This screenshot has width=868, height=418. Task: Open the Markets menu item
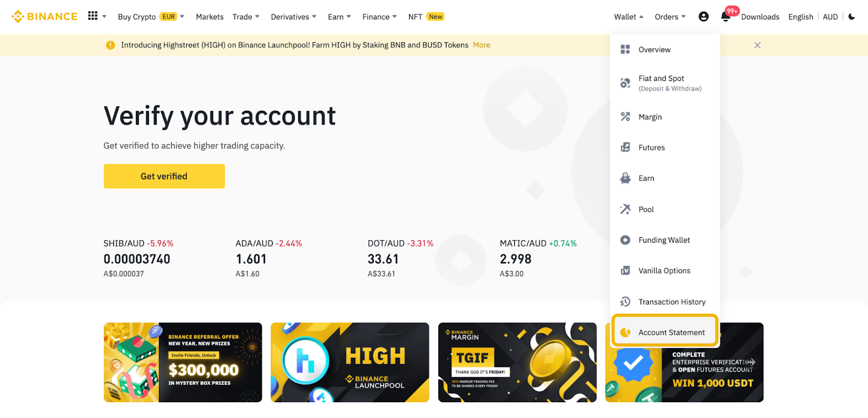(x=209, y=17)
